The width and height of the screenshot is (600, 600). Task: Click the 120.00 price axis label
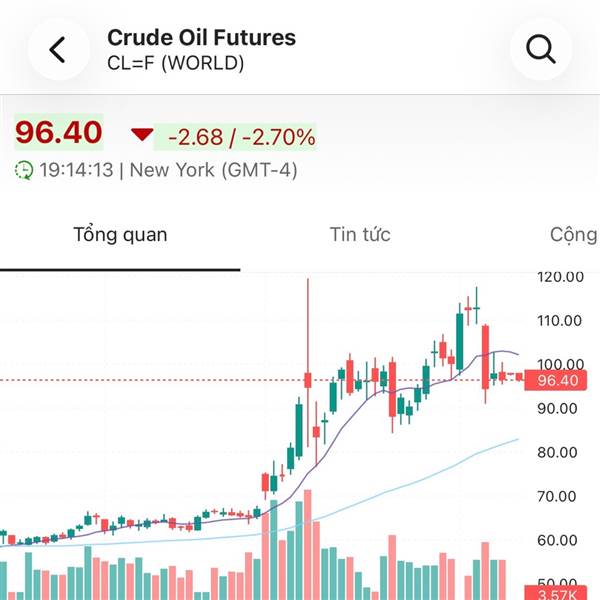[558, 277]
